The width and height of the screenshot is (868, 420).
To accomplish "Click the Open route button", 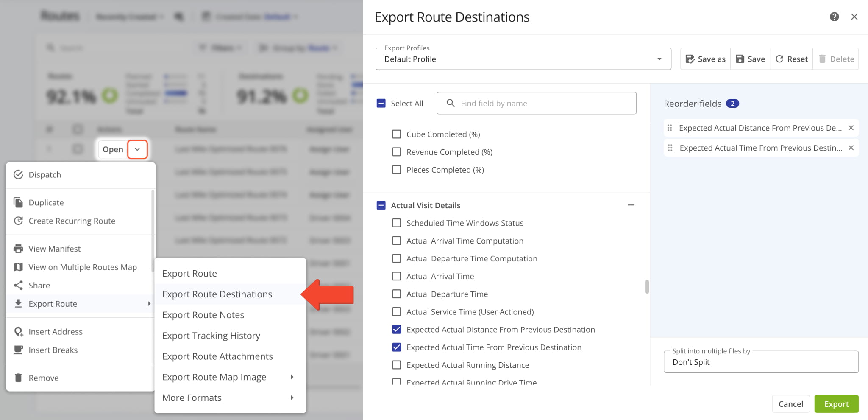I will pos(113,149).
